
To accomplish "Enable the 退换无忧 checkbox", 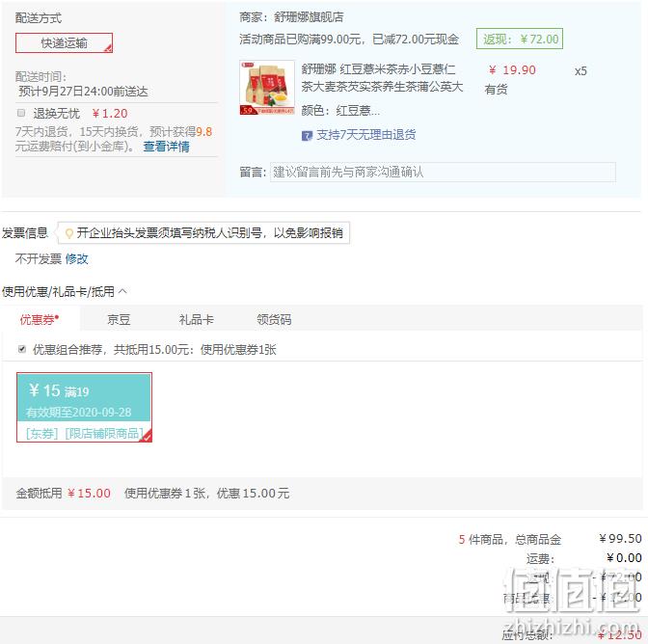I will point(21,113).
